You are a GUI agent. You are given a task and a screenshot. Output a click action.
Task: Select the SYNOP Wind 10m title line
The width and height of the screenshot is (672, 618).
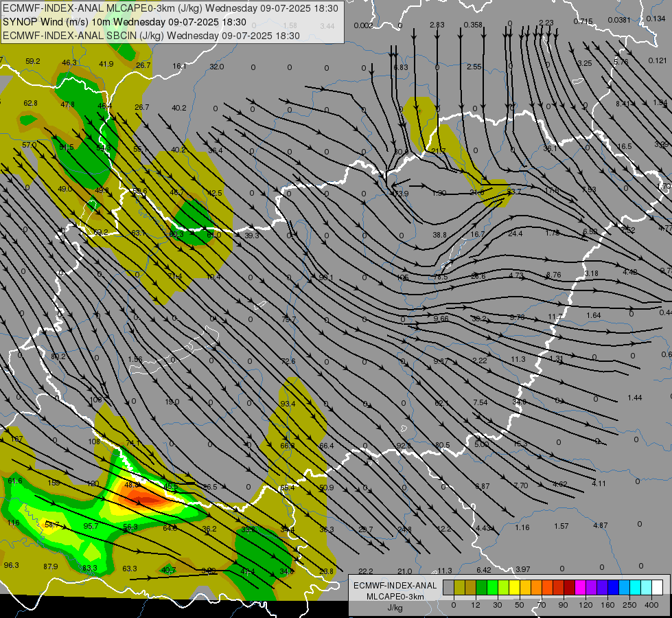point(124,22)
